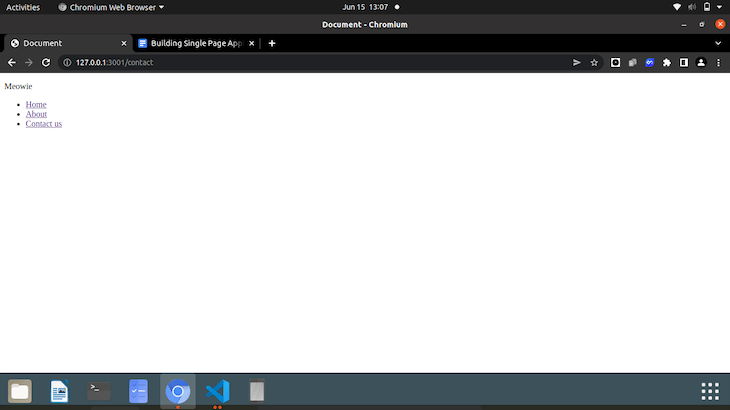
Task: Toggle the browser side panel
Action: pos(684,62)
